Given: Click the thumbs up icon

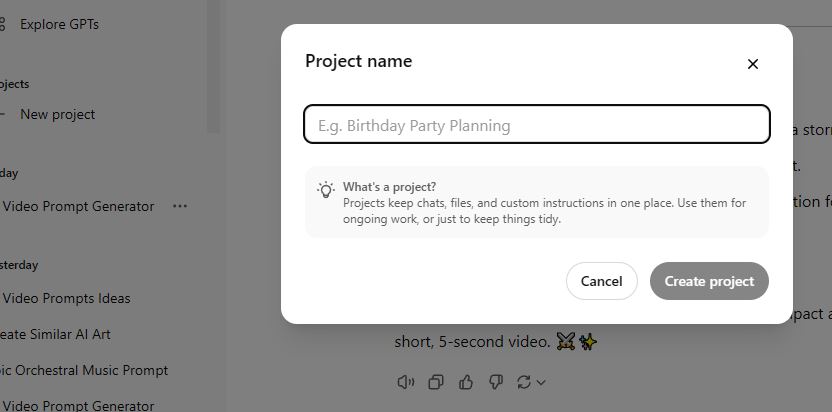Looking at the screenshot, I should click(465, 382).
